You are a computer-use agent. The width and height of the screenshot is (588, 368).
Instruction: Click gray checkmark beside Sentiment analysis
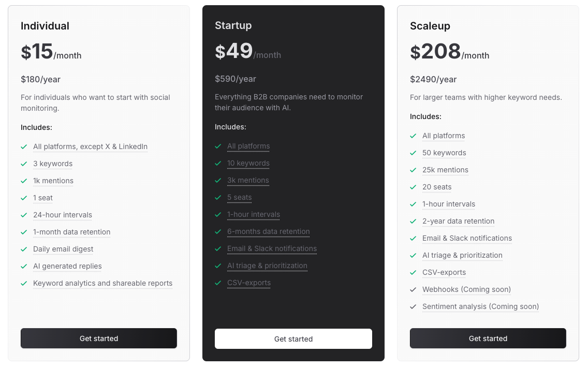click(x=413, y=307)
